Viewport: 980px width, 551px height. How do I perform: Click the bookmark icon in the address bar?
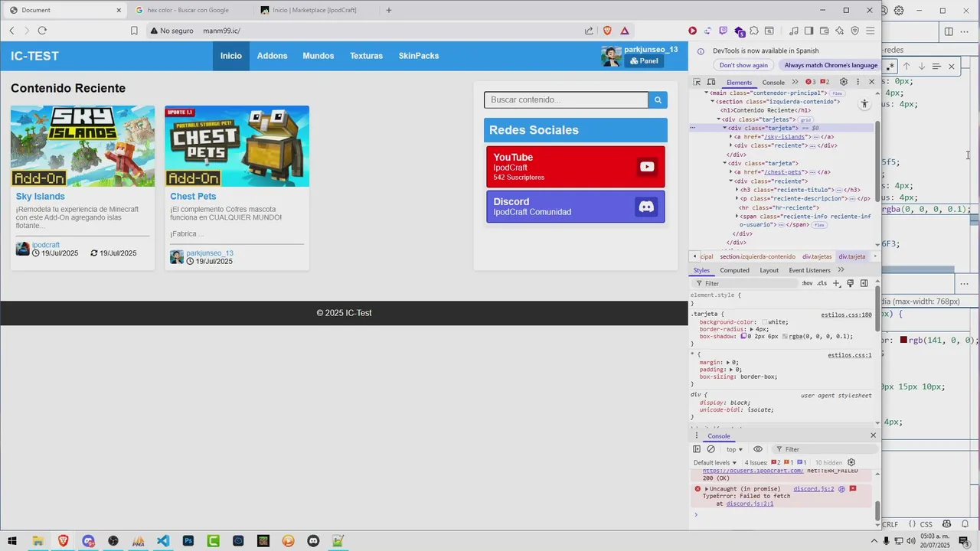(x=134, y=31)
